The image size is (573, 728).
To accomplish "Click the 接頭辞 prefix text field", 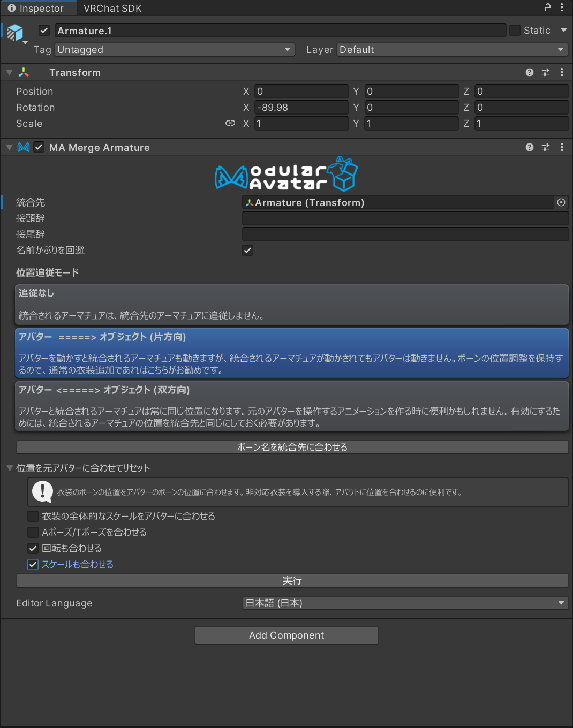I will pyautogui.click(x=405, y=218).
